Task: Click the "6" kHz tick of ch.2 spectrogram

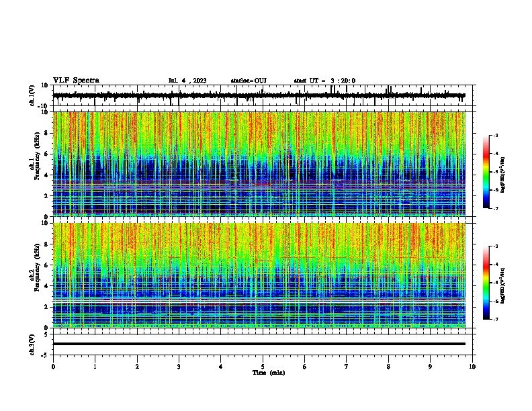Action: tap(47, 265)
